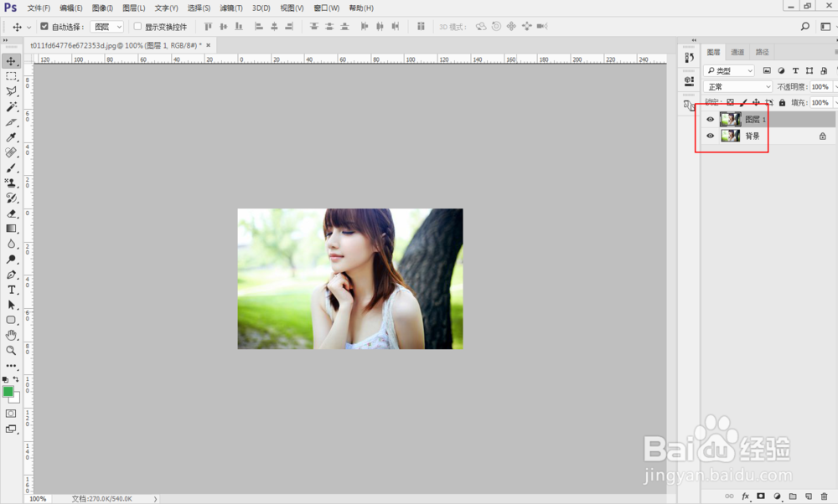Switch to the 通道 tab
This screenshot has height=504, width=838.
pyautogui.click(x=737, y=52)
